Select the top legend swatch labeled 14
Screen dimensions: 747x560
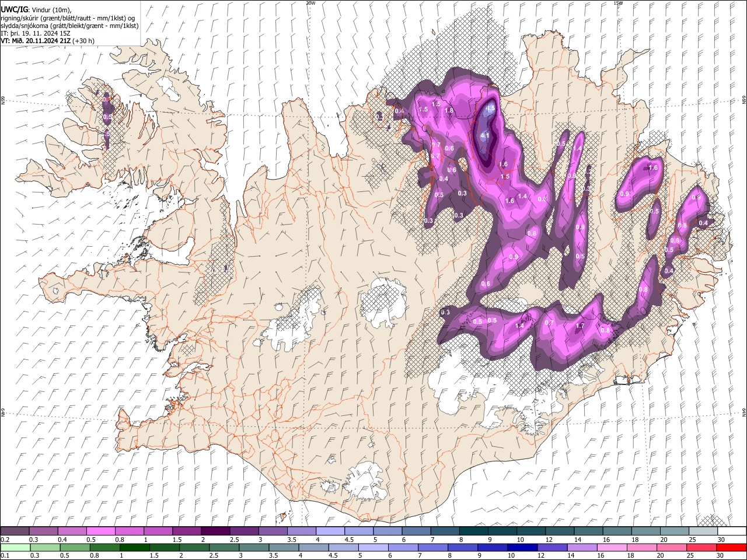pos(588,531)
